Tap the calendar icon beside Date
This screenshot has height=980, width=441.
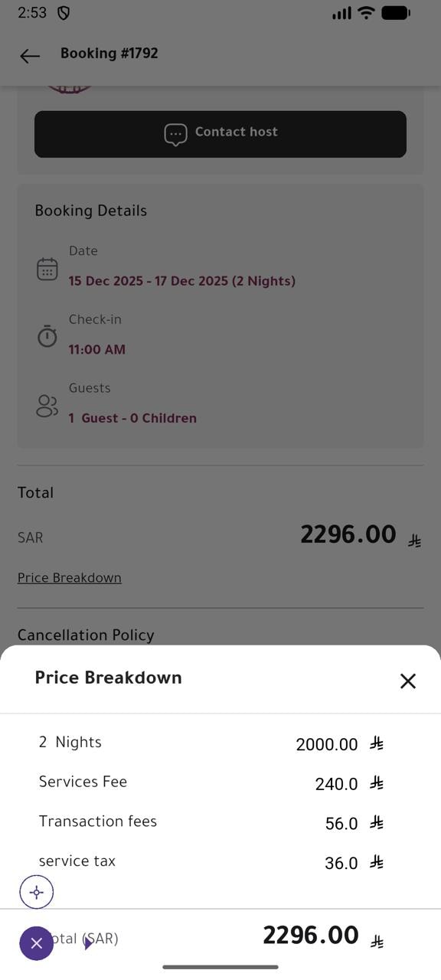click(47, 269)
